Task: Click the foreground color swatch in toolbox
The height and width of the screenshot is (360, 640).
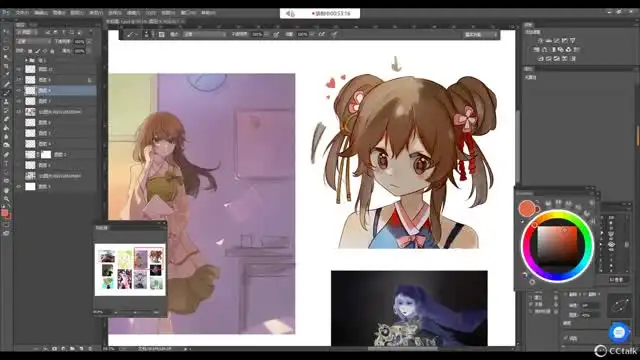Action: [x=4, y=213]
